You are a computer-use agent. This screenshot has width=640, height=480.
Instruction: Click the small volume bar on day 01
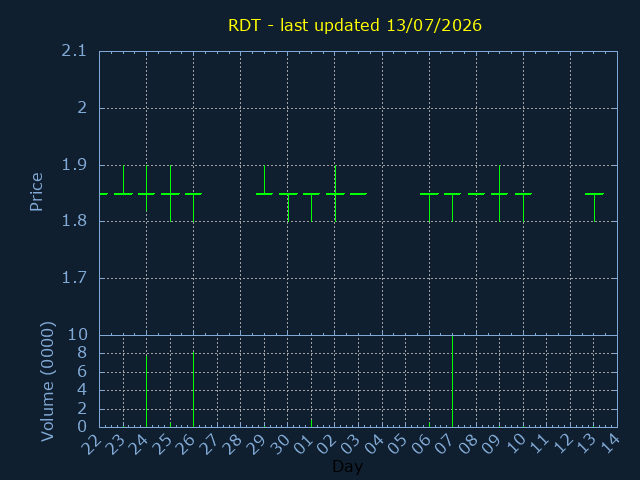coord(311,423)
